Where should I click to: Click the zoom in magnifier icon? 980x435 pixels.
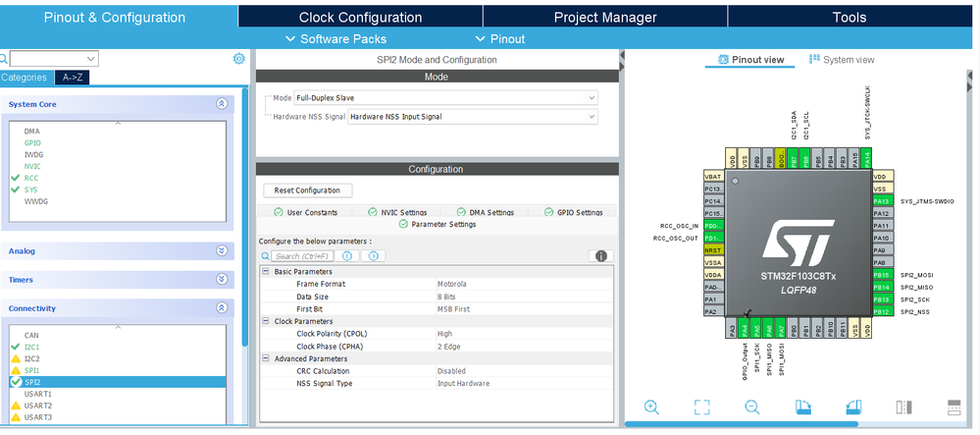pos(651,407)
